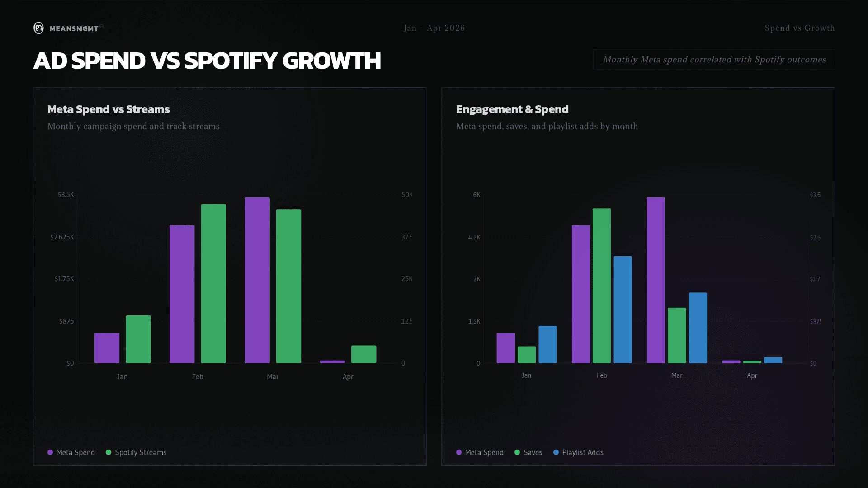Screen dimensions: 868x488
Task: Click the purple Meta Spend legend dot (right chart)
Action: 458,452
